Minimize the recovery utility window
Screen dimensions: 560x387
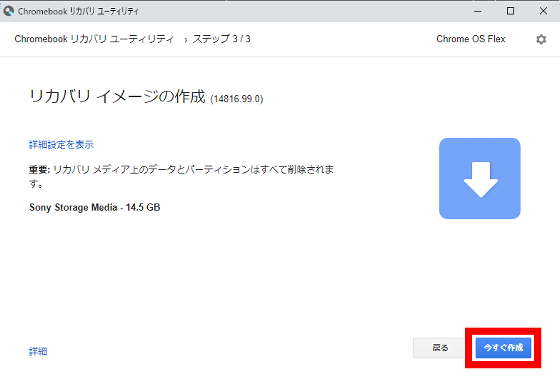478,11
